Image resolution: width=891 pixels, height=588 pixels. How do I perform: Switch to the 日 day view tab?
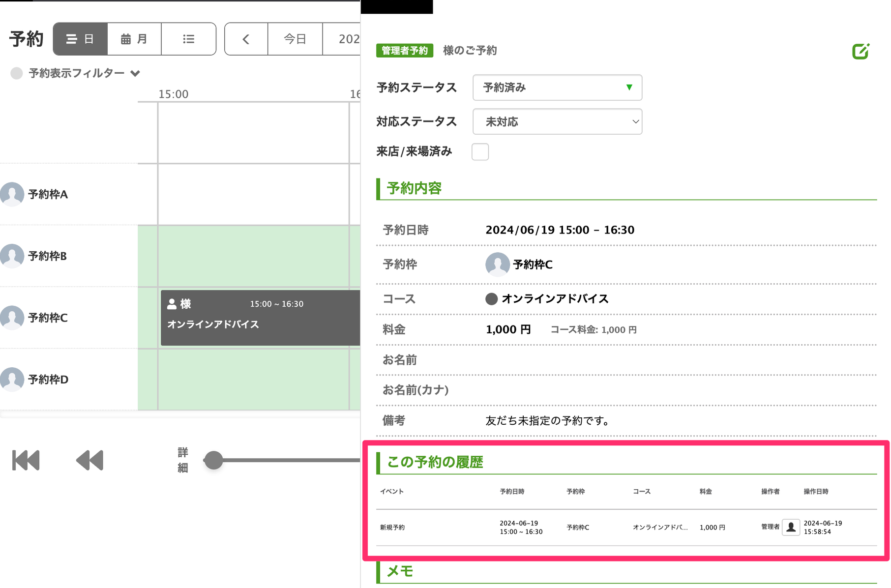coord(80,39)
